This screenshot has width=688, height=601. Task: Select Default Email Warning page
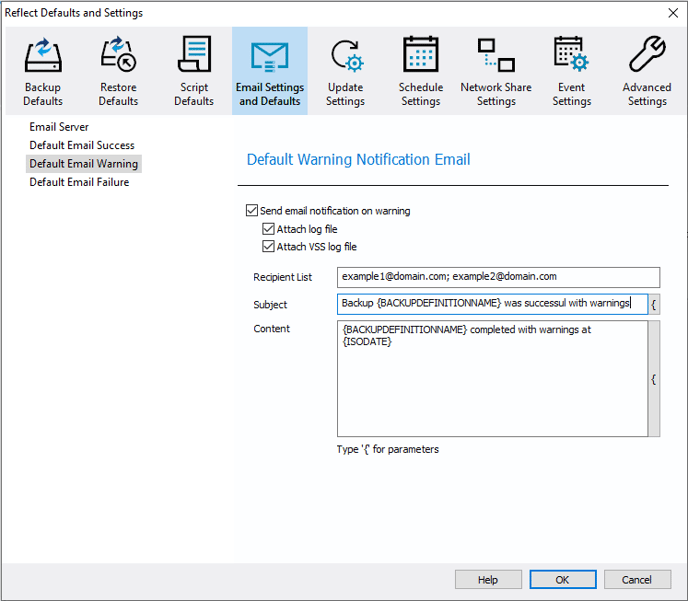[x=83, y=164]
